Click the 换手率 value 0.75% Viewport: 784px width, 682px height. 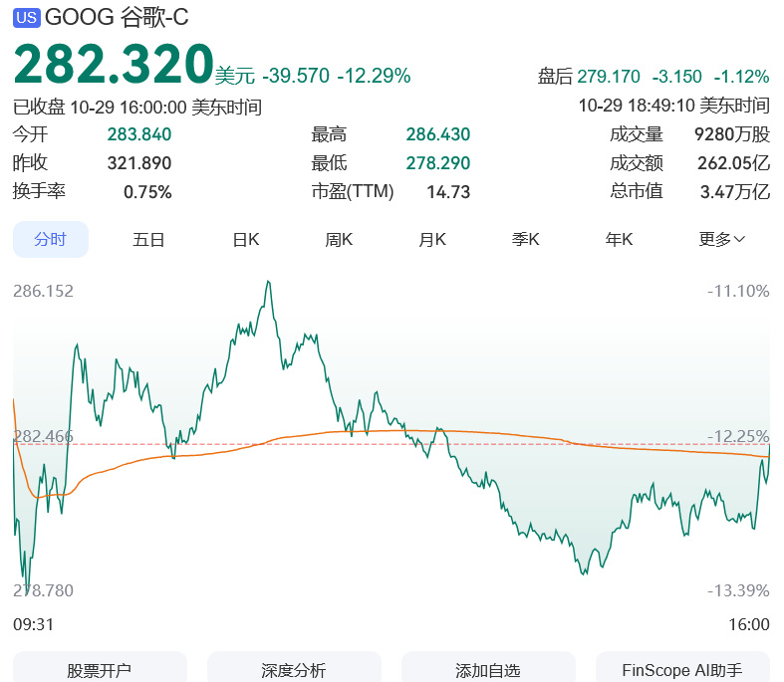147,192
